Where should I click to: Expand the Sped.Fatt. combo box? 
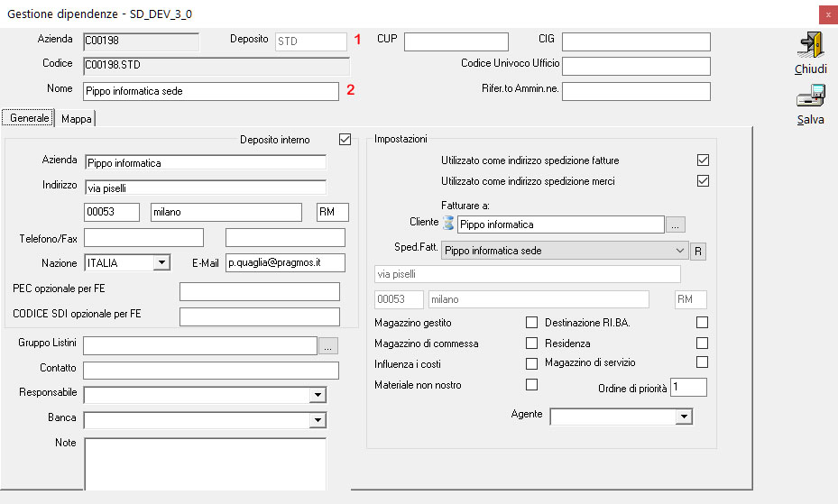click(679, 251)
